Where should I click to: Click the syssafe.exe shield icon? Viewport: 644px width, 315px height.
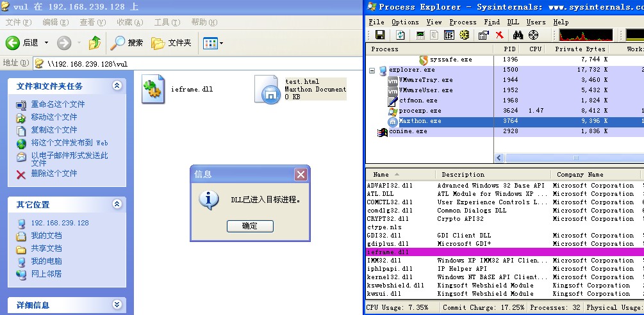click(424, 60)
